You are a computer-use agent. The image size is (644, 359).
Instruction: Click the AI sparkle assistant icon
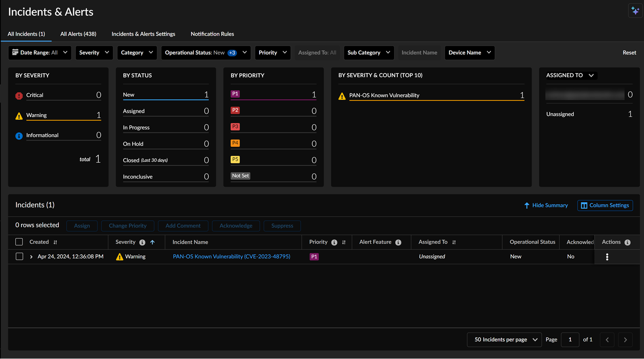[x=635, y=11]
